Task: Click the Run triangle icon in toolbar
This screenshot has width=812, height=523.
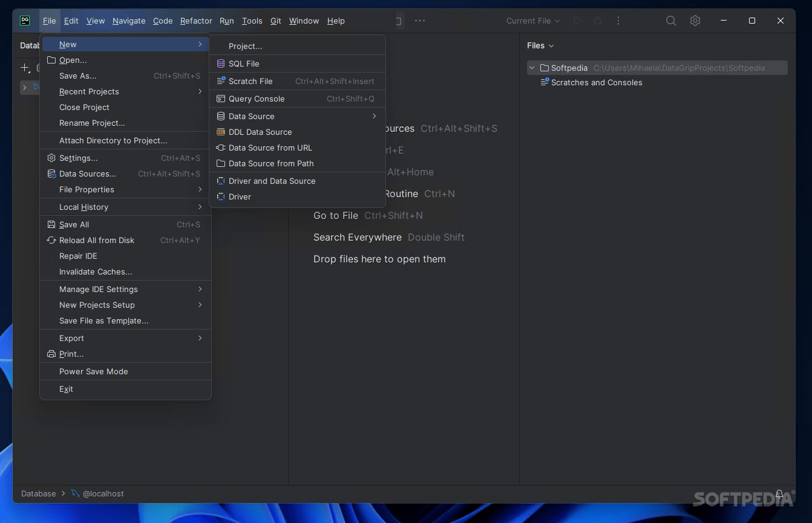Action: click(x=577, y=21)
